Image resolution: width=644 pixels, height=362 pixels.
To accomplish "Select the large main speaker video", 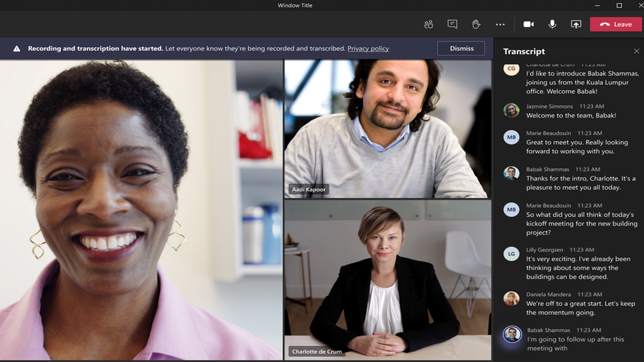I will (x=141, y=209).
